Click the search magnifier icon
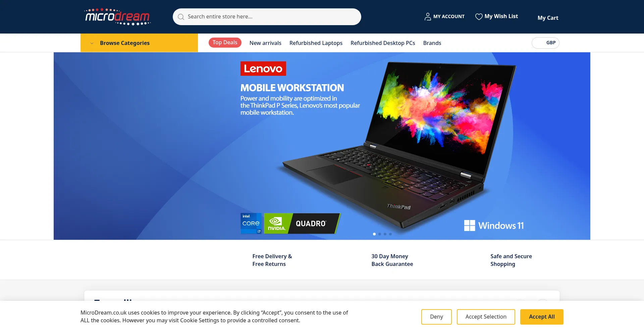The height and width of the screenshot is (333, 644). (x=181, y=17)
